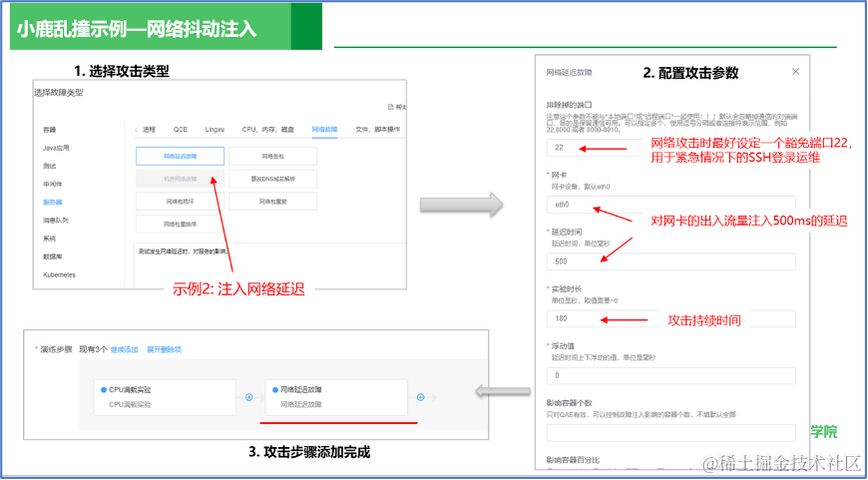Click the 排除掉的端口 field label
Screen dimensions: 868x480
569,104
